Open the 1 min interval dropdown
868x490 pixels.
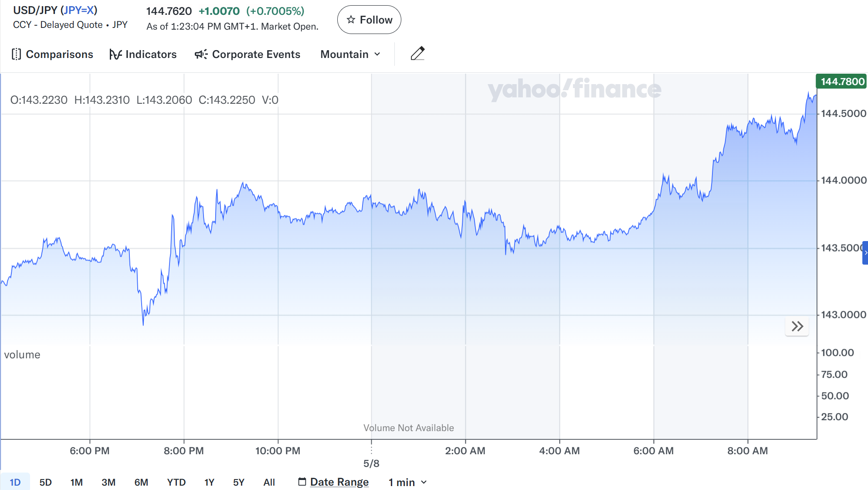(407, 482)
